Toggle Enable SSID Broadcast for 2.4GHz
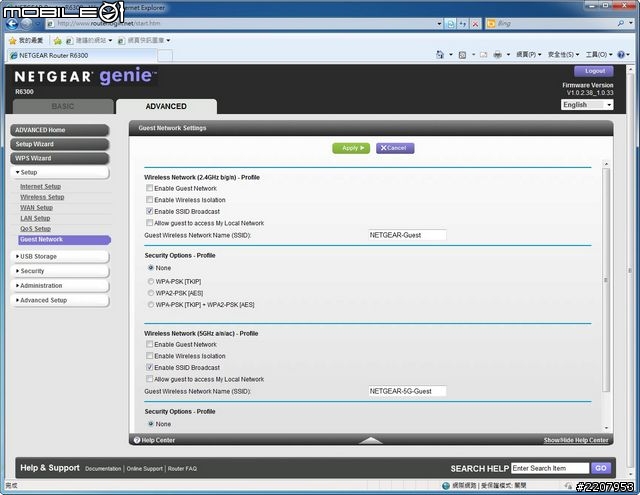The image size is (640, 495). coord(149,211)
